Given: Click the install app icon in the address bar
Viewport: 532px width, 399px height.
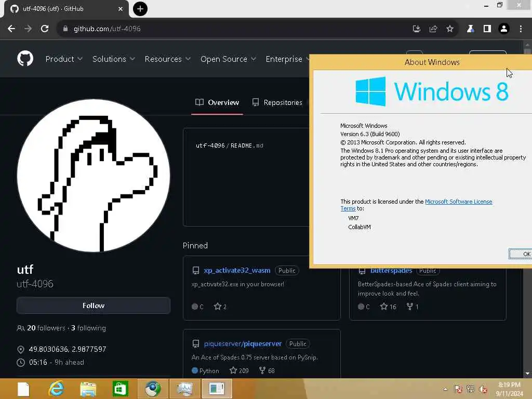Looking at the screenshot, I should 417,29.
